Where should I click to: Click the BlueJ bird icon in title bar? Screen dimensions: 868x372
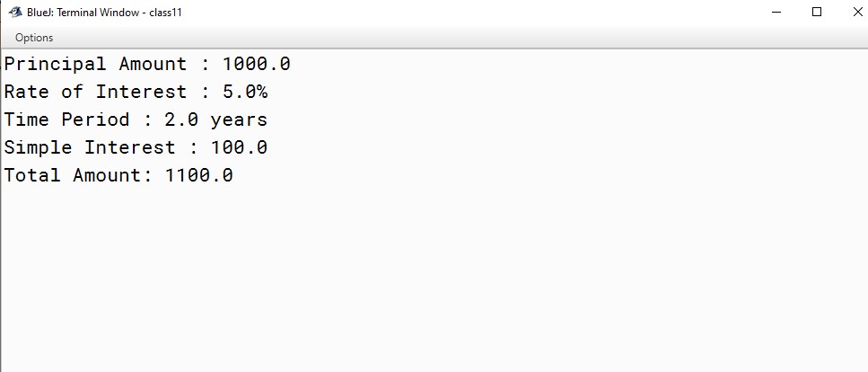(15, 13)
